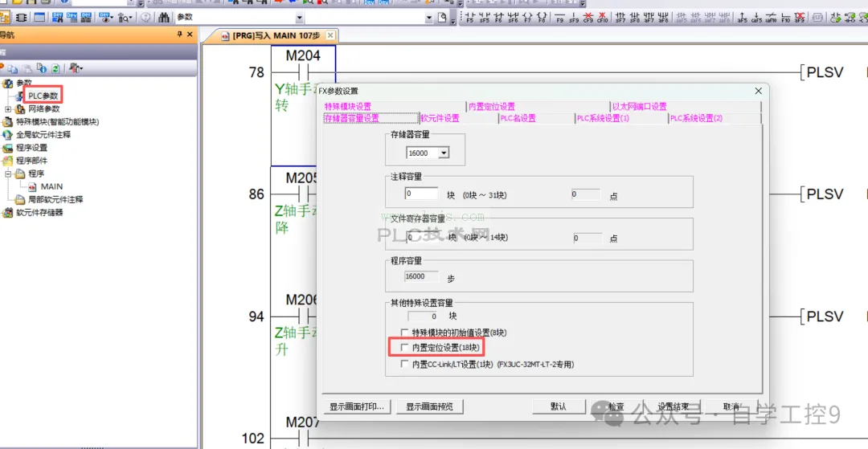The height and width of the screenshot is (449, 868).
Task: Click the 注释容量 block count field
Action: coord(422,194)
